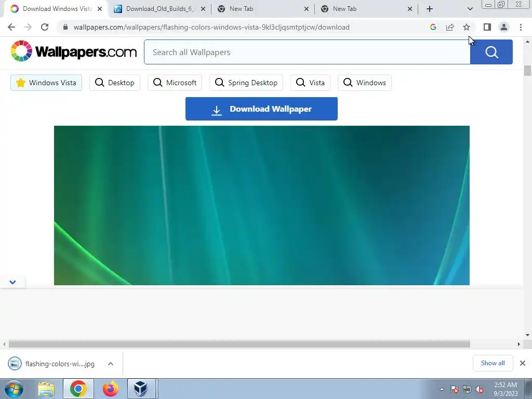This screenshot has height=399, width=532.
Task: Reload the page with the refresh icon
Action: point(45,27)
